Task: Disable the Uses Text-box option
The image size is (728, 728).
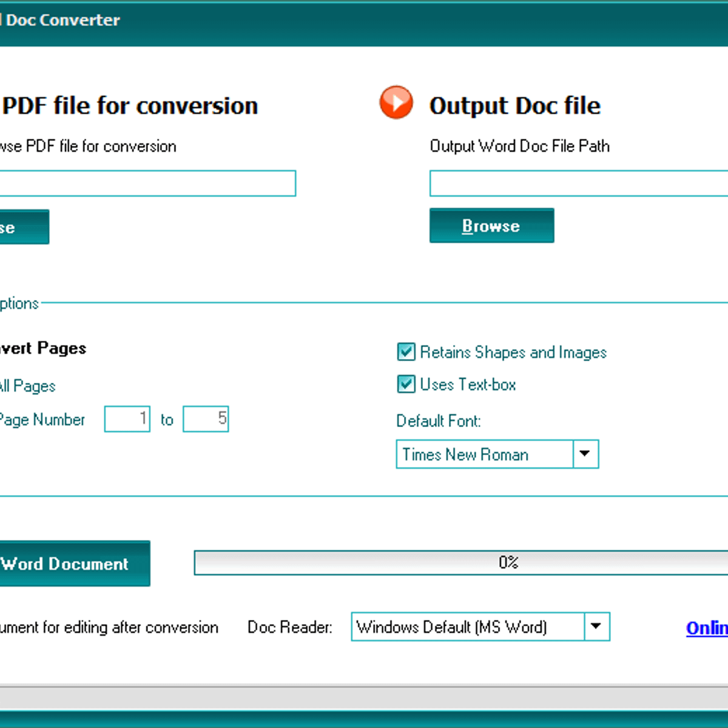Action: click(405, 384)
